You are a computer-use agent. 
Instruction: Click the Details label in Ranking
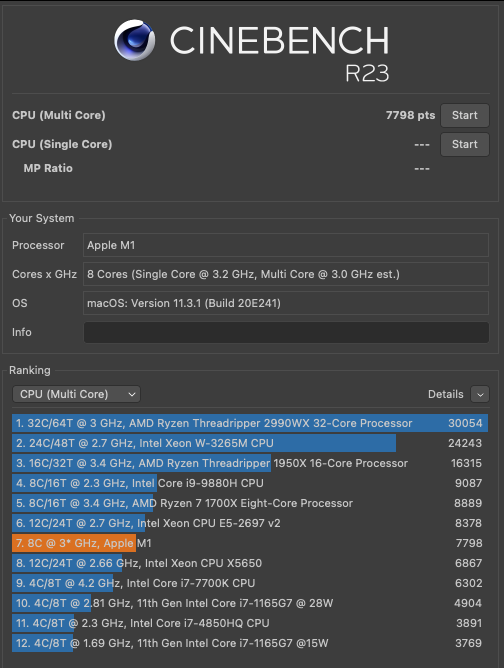tap(446, 394)
